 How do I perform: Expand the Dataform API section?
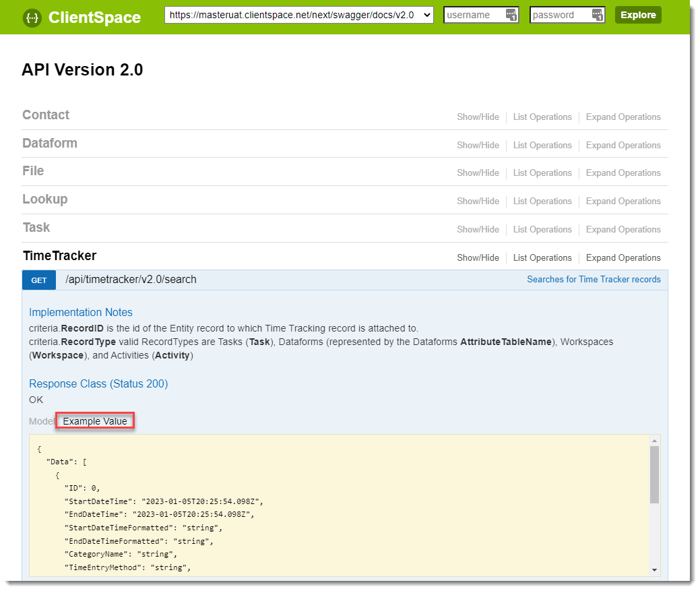pyautogui.click(x=50, y=144)
